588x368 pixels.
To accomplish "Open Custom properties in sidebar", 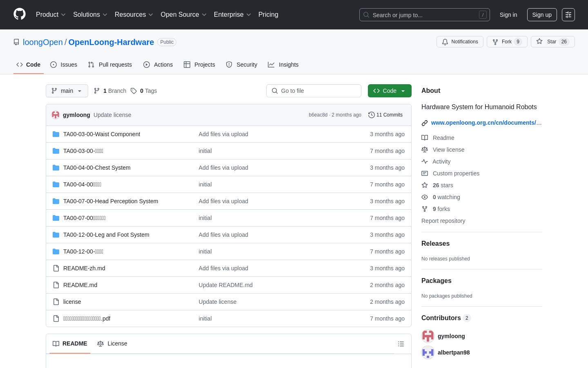I will pos(450,173).
